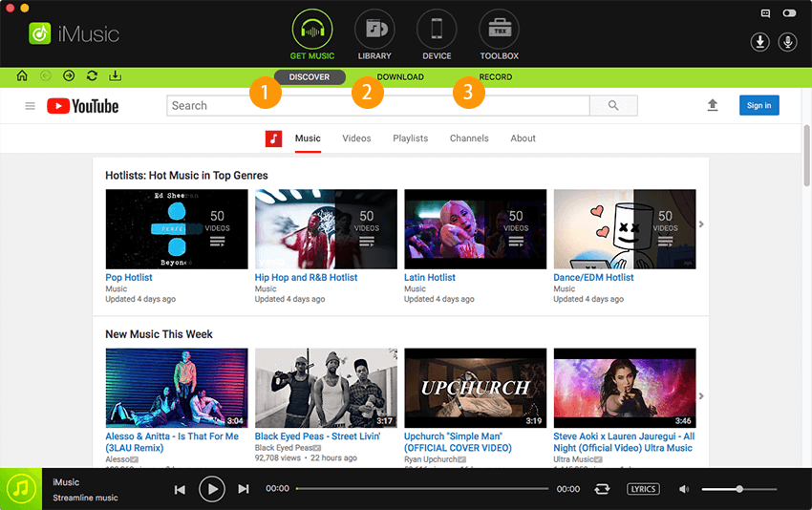
Task: Open Alesso & Anitta video thumbnail
Action: [x=177, y=388]
